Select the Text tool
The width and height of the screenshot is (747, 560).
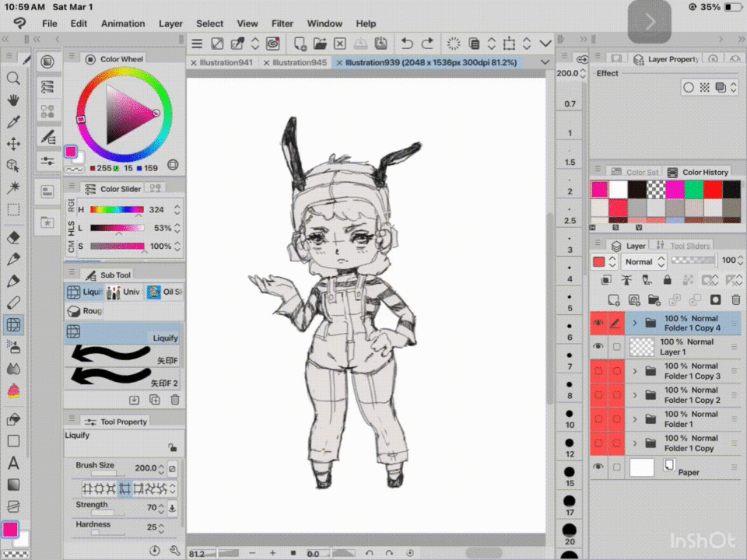pos(13,464)
